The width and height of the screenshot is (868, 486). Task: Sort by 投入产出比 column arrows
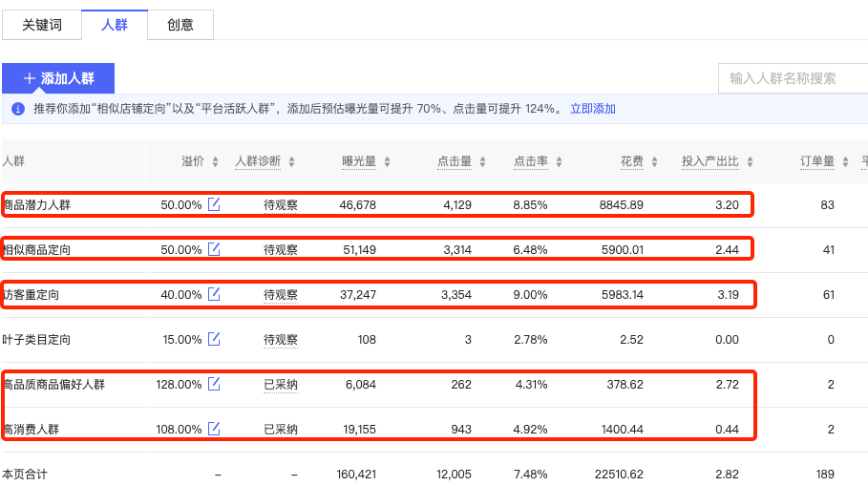tap(751, 161)
